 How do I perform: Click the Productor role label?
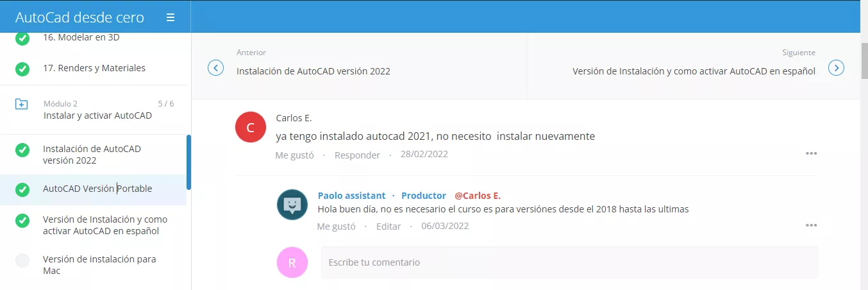tap(424, 196)
